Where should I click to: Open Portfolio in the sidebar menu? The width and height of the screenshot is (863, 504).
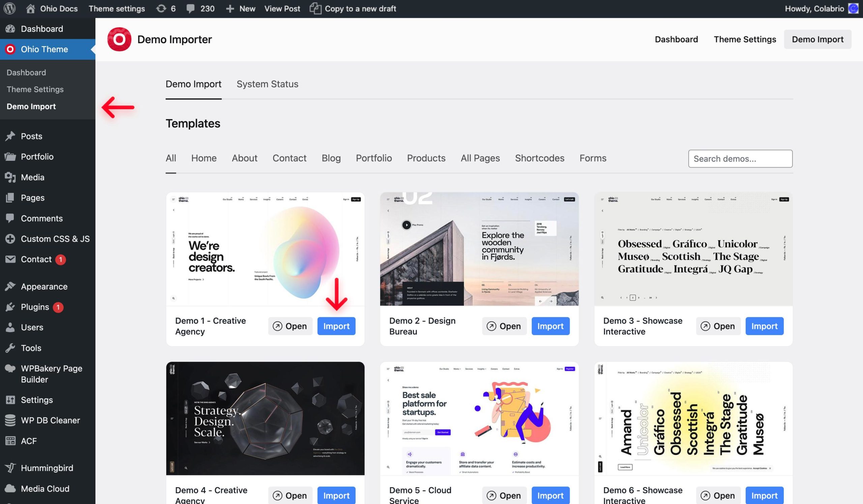[37, 157]
